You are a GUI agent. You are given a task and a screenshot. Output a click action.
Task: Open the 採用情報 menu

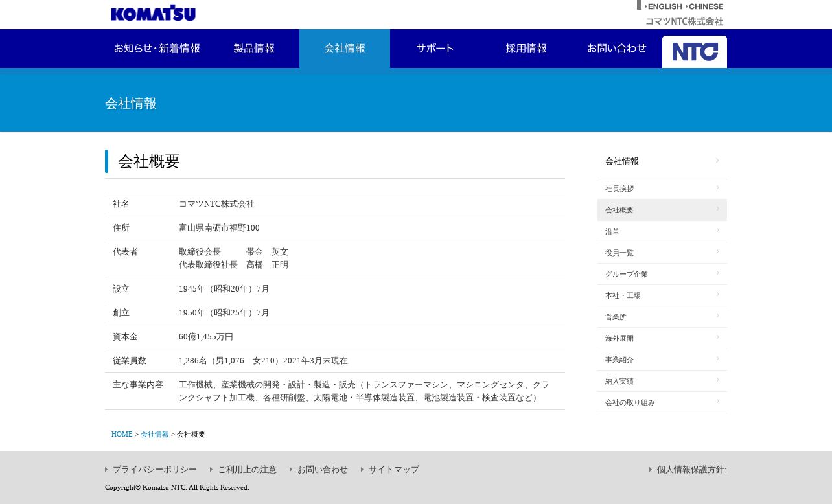[526, 49]
